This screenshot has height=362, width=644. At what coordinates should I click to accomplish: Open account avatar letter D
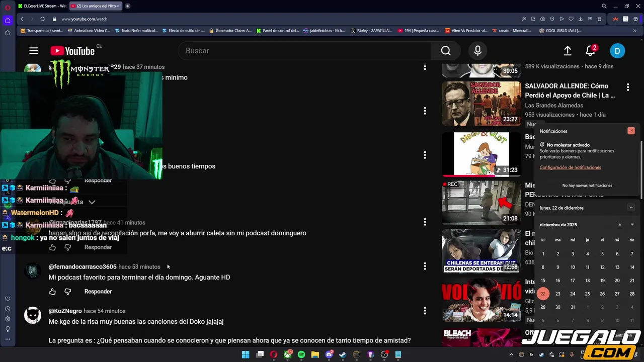tap(617, 51)
